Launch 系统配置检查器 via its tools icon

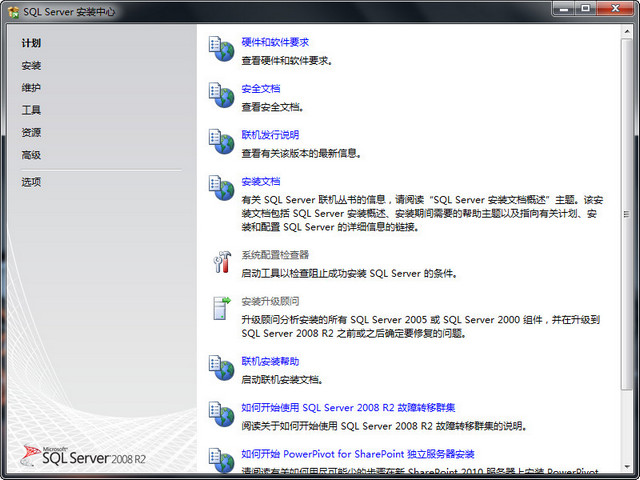pyautogui.click(x=221, y=262)
